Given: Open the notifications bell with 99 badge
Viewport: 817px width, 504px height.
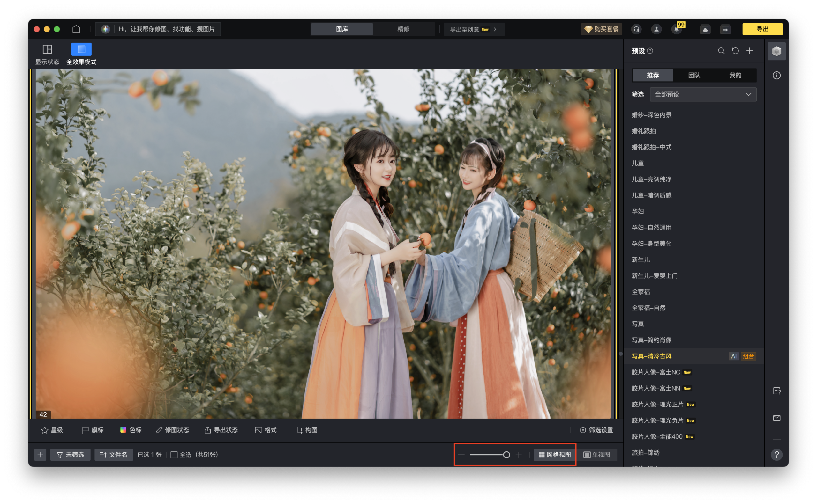Looking at the screenshot, I should 676,29.
